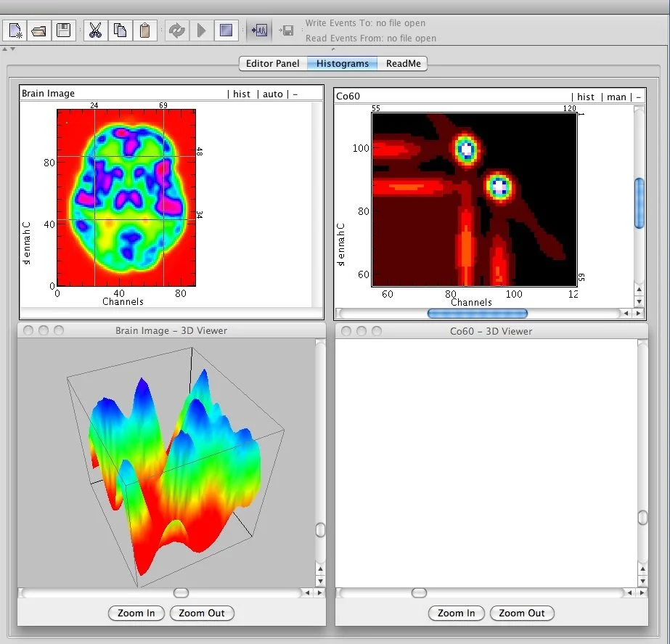The image size is (670, 644).
Task: Click the Co60 plot vertical scrollbar thumb
Action: (640, 203)
